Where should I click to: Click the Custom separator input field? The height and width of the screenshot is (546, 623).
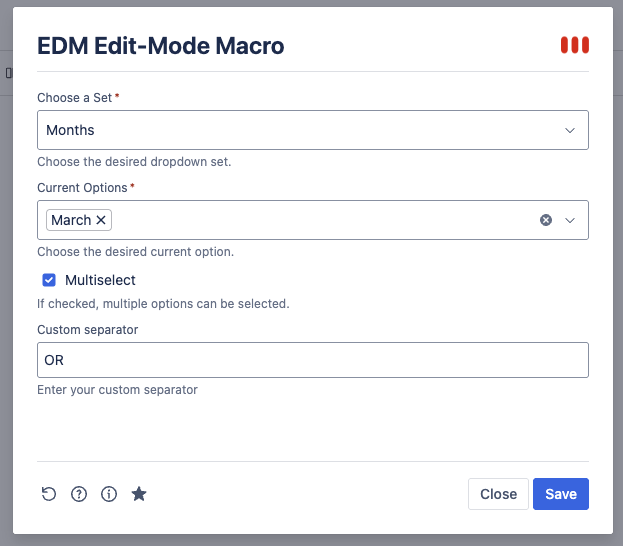(313, 360)
